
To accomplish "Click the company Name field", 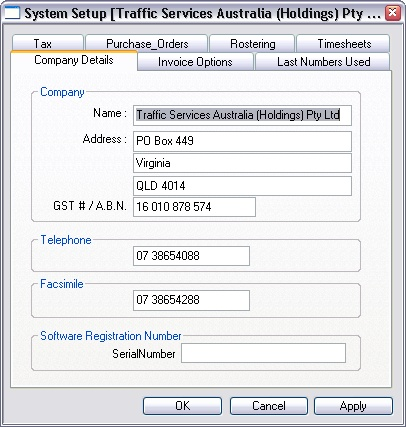I will [242, 115].
